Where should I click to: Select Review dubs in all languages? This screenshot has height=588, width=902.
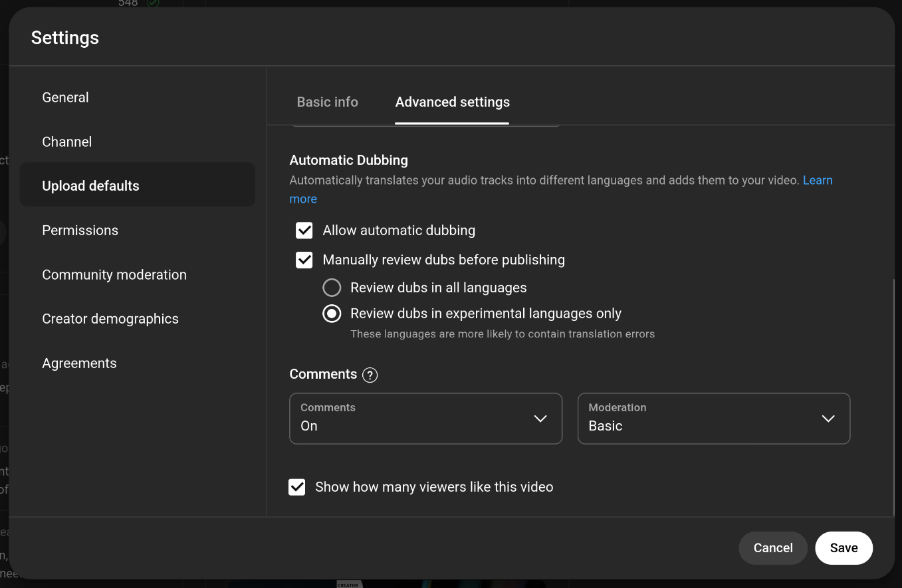pyautogui.click(x=332, y=288)
